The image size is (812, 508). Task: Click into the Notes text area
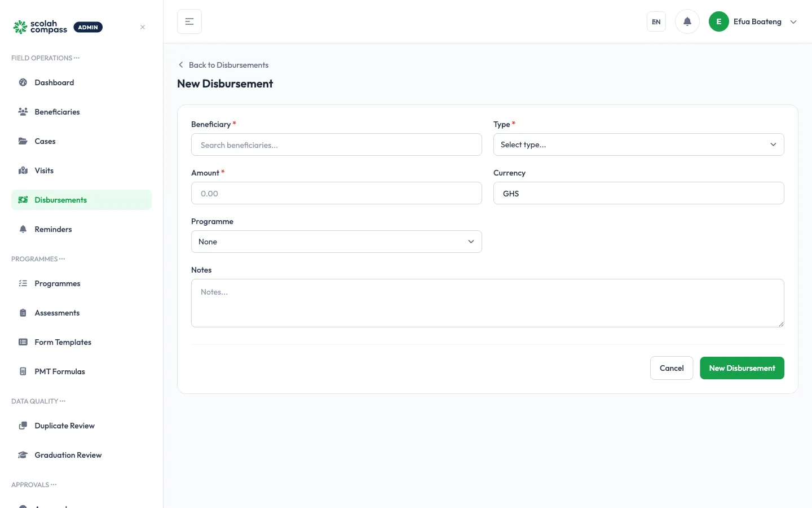487,303
